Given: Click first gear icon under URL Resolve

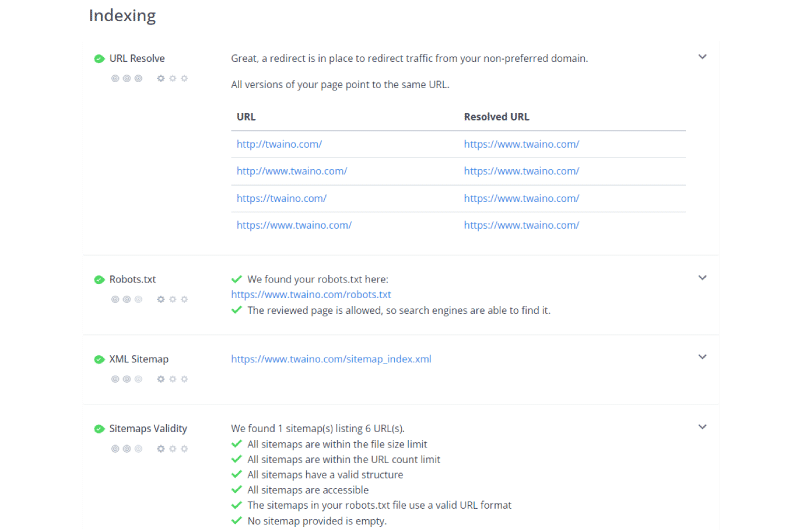Looking at the screenshot, I should coord(161,78).
